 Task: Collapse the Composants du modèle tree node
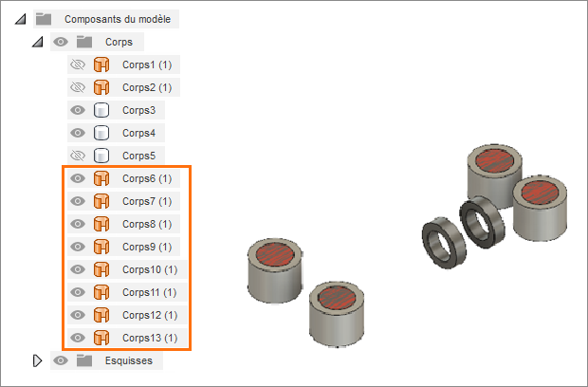pos(20,19)
